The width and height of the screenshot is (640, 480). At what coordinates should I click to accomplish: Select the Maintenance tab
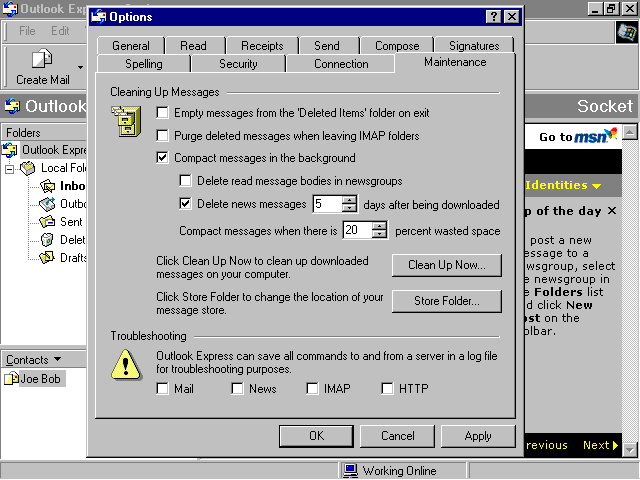coord(455,62)
